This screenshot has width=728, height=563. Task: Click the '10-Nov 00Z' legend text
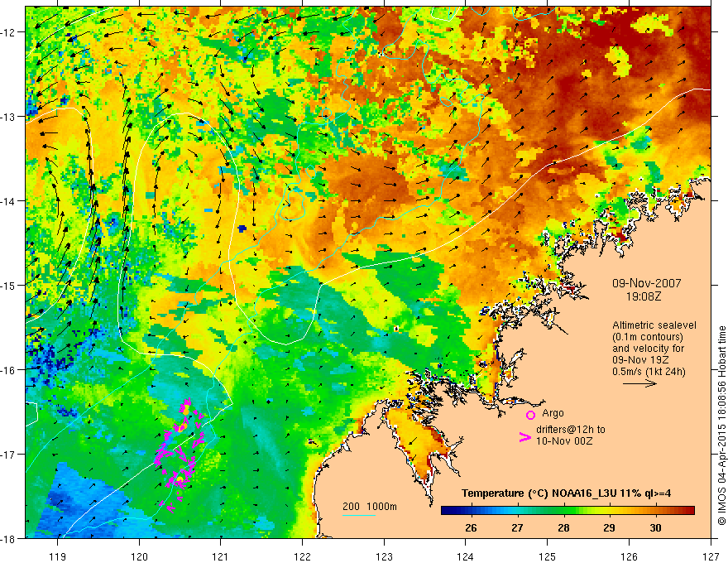564,441
